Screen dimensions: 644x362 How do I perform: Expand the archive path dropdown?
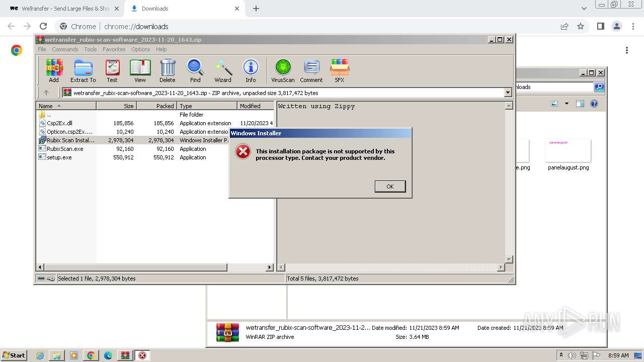508,93
